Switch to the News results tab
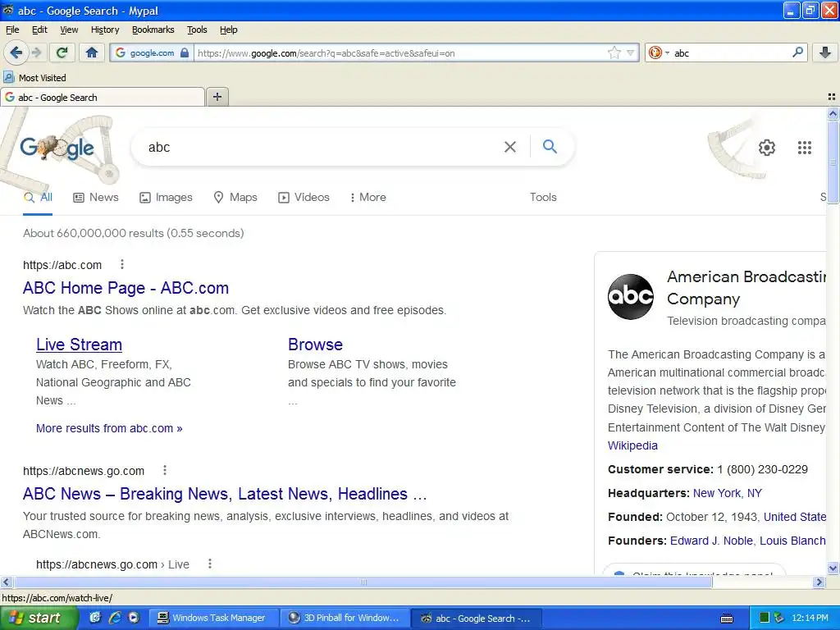Viewport: 840px width, 630px height. tap(96, 197)
